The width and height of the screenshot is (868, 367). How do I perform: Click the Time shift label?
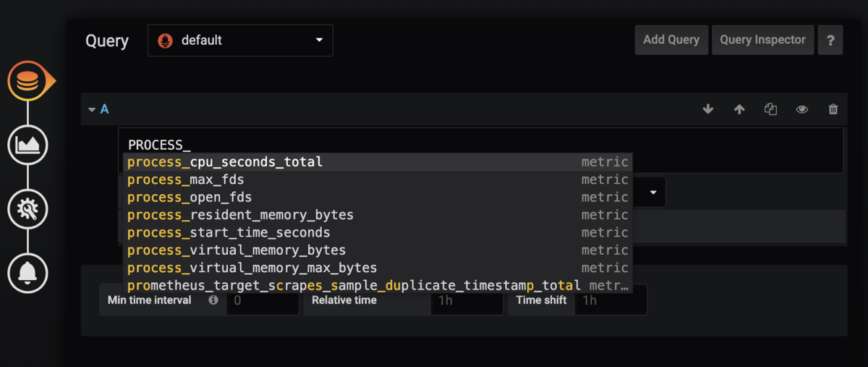click(x=540, y=300)
